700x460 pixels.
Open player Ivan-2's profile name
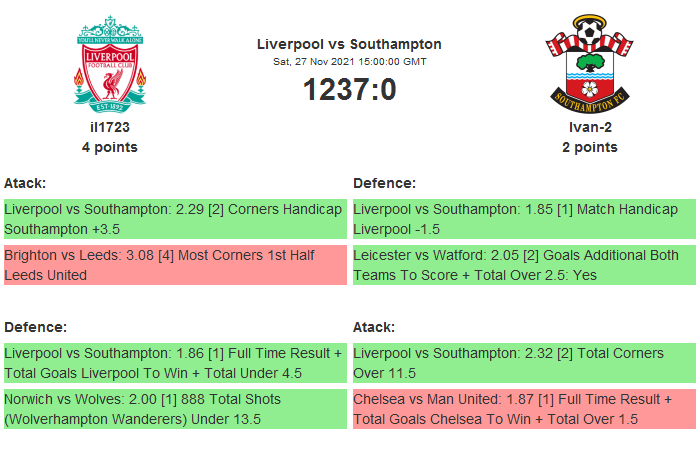589,127
